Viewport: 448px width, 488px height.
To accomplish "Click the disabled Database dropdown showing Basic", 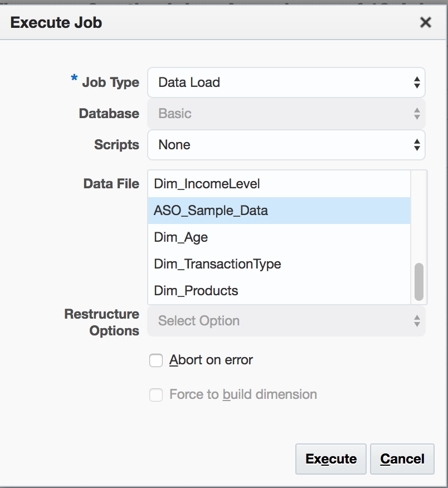I will [286, 114].
